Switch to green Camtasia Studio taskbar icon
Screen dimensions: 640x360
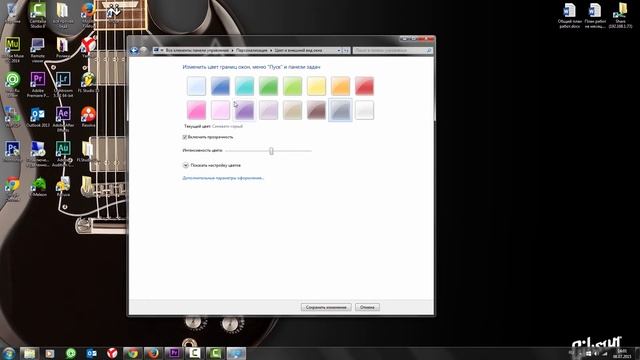point(216,353)
